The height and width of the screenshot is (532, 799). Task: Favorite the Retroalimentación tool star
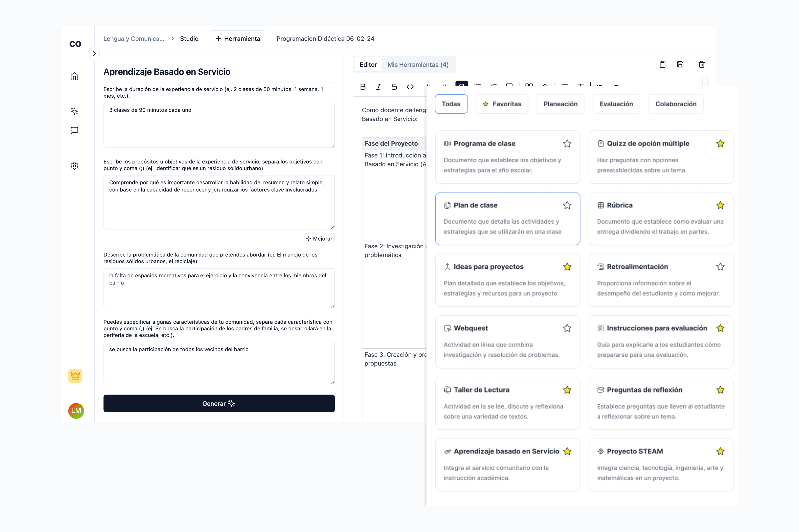pyautogui.click(x=720, y=267)
